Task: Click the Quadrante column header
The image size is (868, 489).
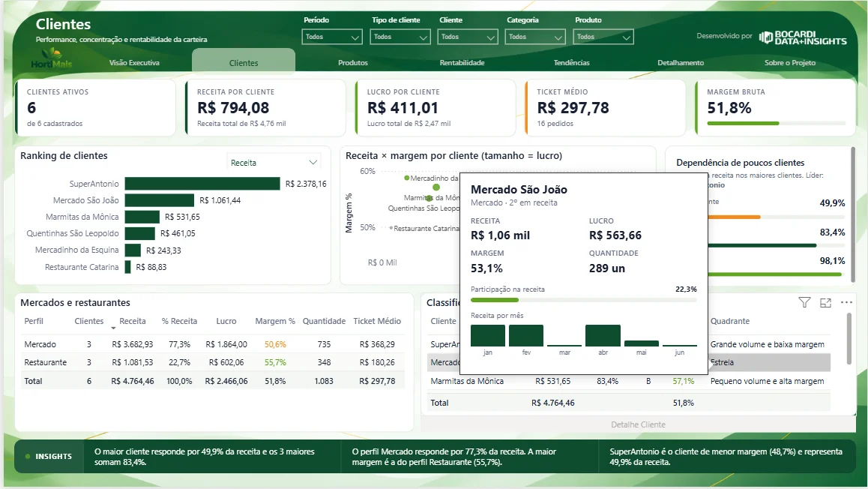Action: click(x=730, y=321)
